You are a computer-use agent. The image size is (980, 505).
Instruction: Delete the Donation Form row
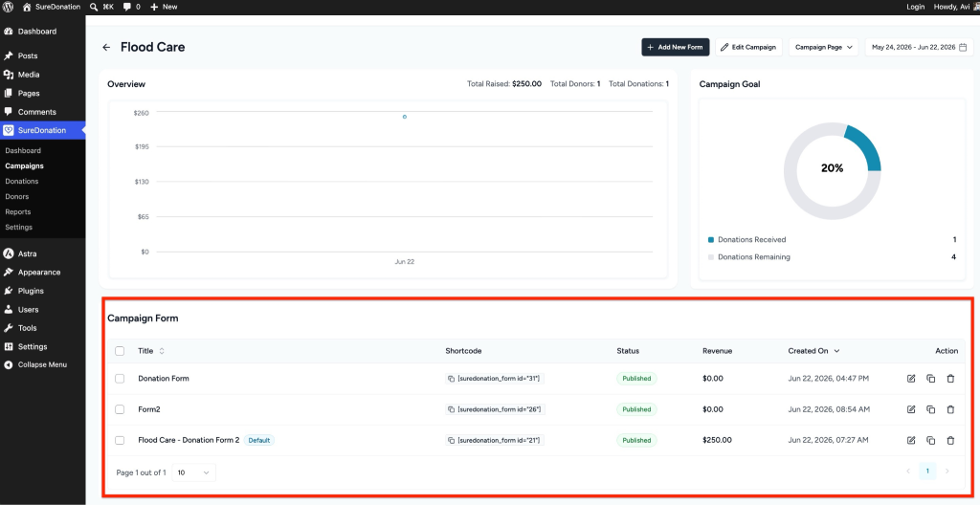[950, 379]
